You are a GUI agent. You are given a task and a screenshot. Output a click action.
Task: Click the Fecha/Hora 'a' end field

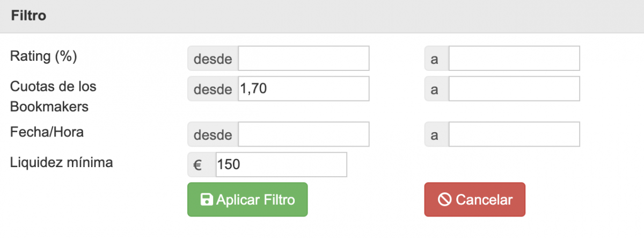(514, 134)
